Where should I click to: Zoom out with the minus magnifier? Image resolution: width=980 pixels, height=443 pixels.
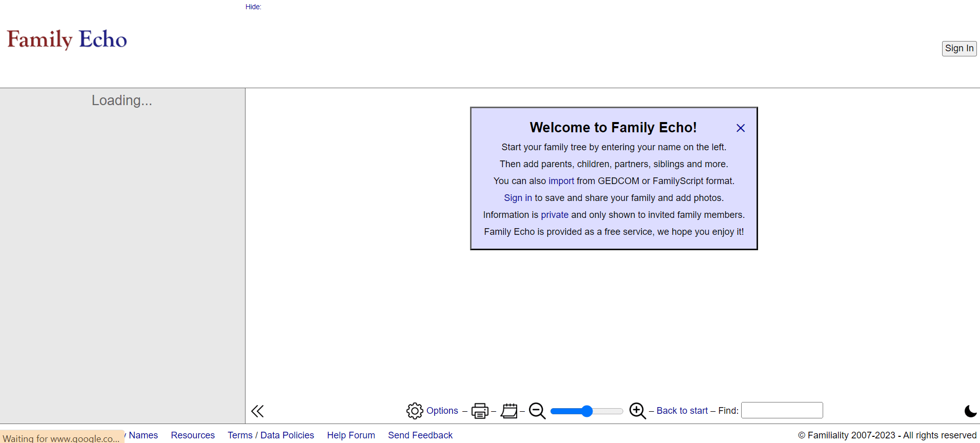537,411
